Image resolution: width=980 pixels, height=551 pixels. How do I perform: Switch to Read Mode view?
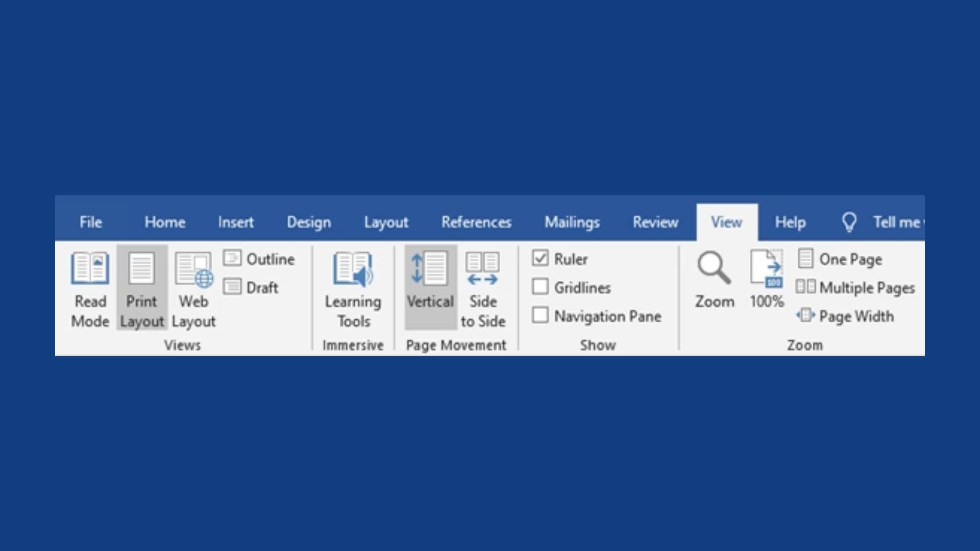pyautogui.click(x=90, y=289)
